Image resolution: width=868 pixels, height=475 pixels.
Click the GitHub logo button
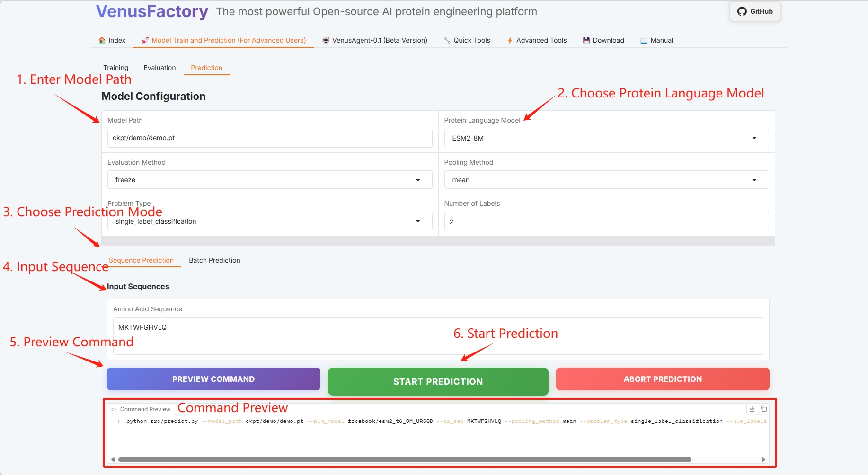pos(755,11)
